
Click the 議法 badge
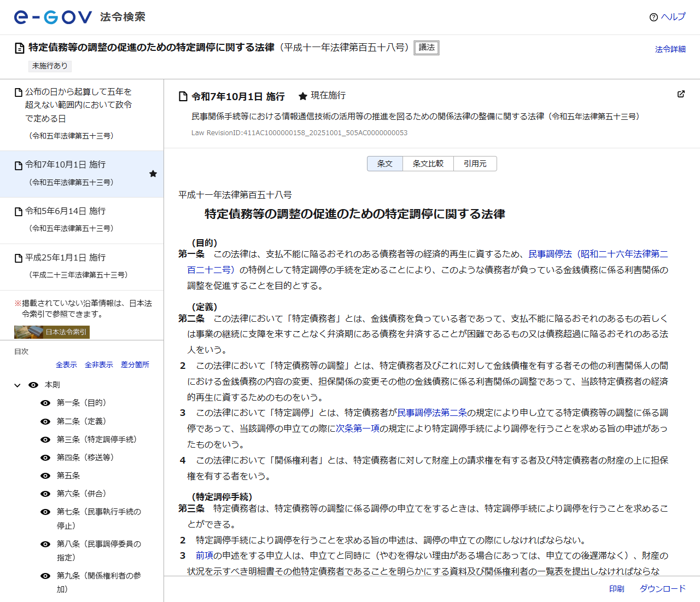[427, 48]
